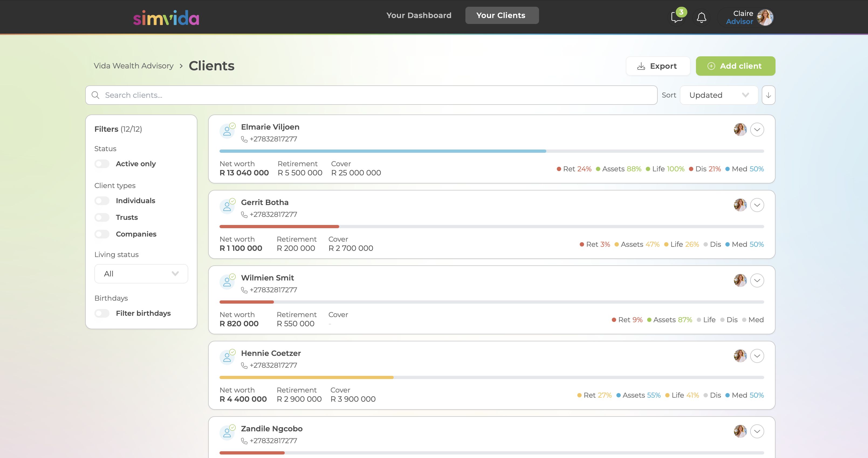Viewport: 868px width, 458px height.
Task: Expand Wilmien Smit's client card
Action: click(x=757, y=280)
